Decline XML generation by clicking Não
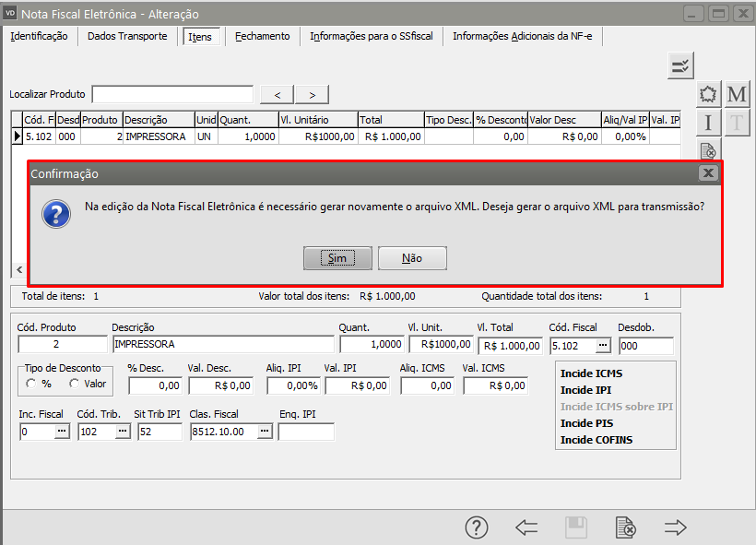This screenshot has height=545, width=756. pos(412,258)
